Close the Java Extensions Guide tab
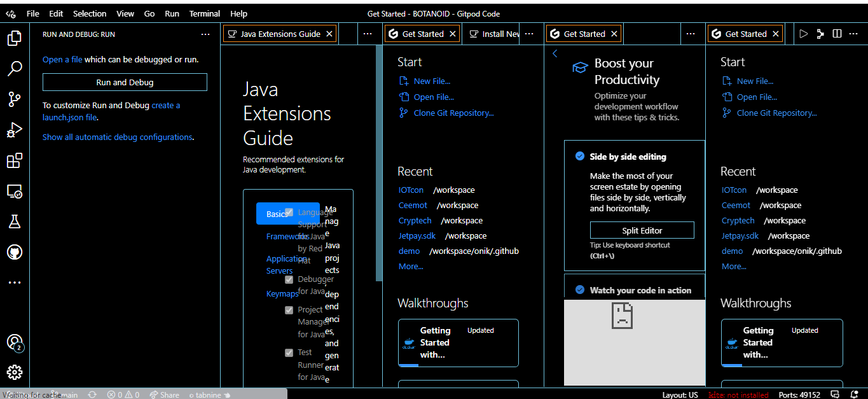 (x=329, y=34)
